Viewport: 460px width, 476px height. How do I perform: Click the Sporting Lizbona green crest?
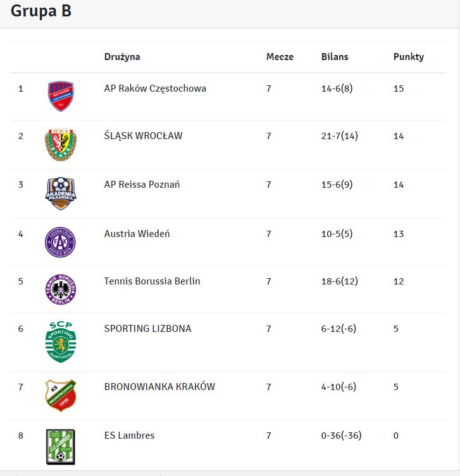click(x=61, y=342)
